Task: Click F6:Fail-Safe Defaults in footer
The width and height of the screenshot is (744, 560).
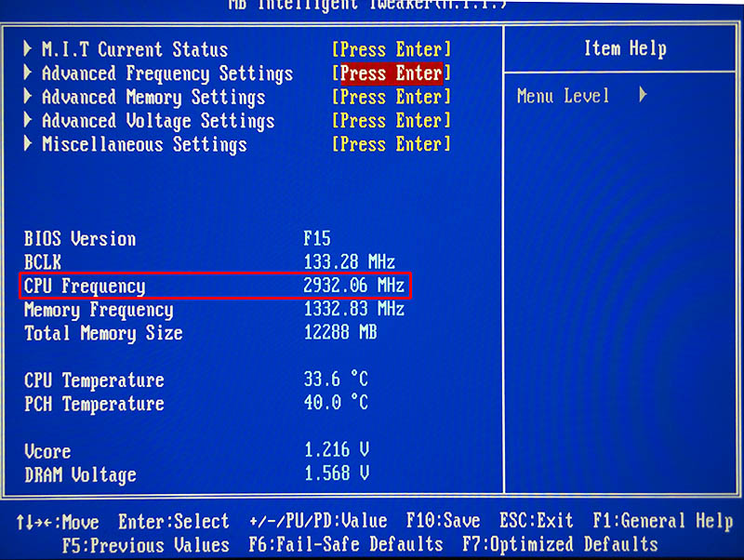Action: [346, 545]
